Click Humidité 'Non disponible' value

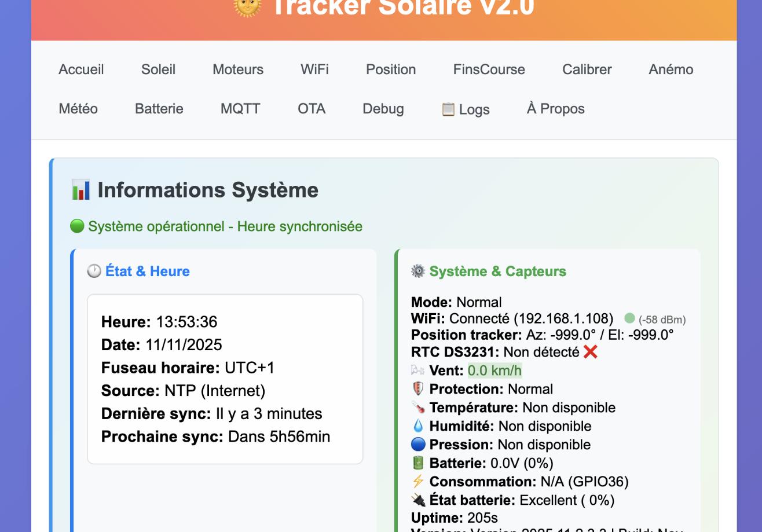pos(545,426)
